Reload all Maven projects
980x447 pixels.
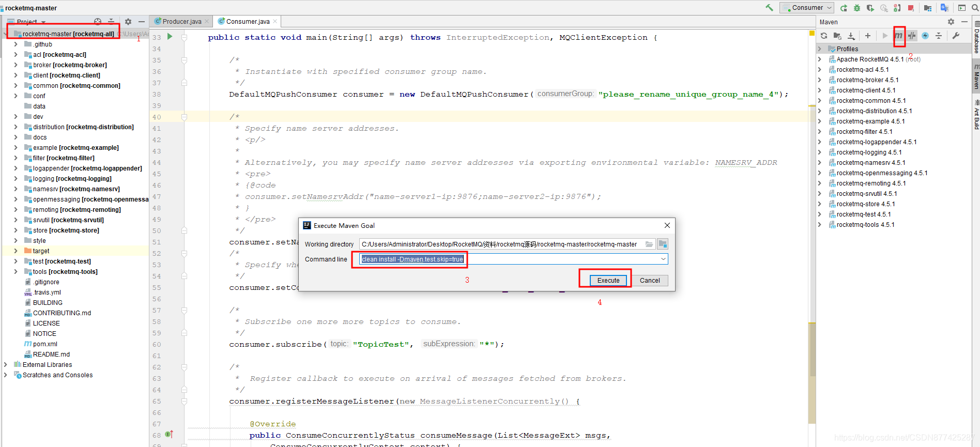click(x=824, y=36)
